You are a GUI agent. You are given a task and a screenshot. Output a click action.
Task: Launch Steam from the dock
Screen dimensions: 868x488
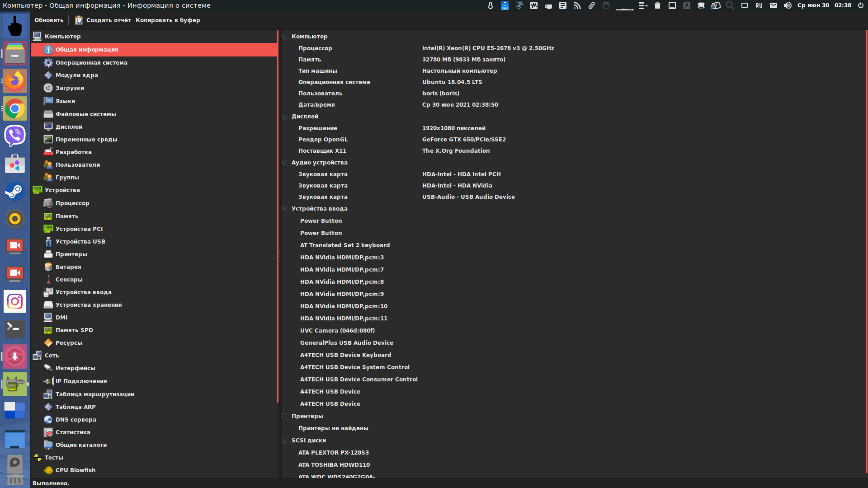tap(15, 192)
